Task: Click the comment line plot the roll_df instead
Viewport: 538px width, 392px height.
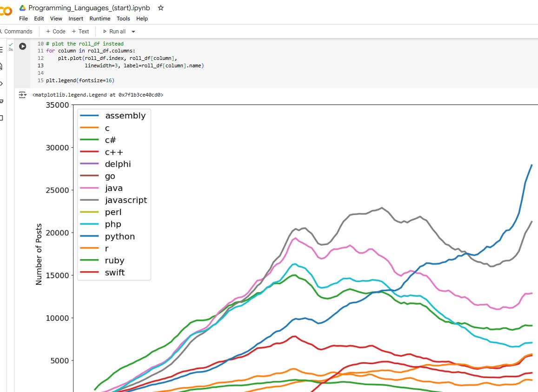Action: pos(85,44)
